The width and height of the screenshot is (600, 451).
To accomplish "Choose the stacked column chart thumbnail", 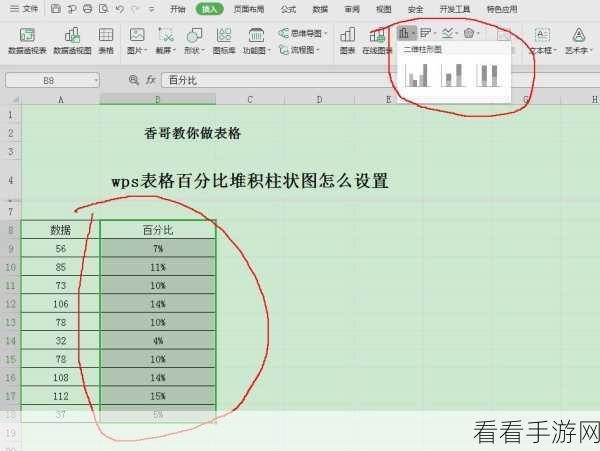I will [453, 75].
